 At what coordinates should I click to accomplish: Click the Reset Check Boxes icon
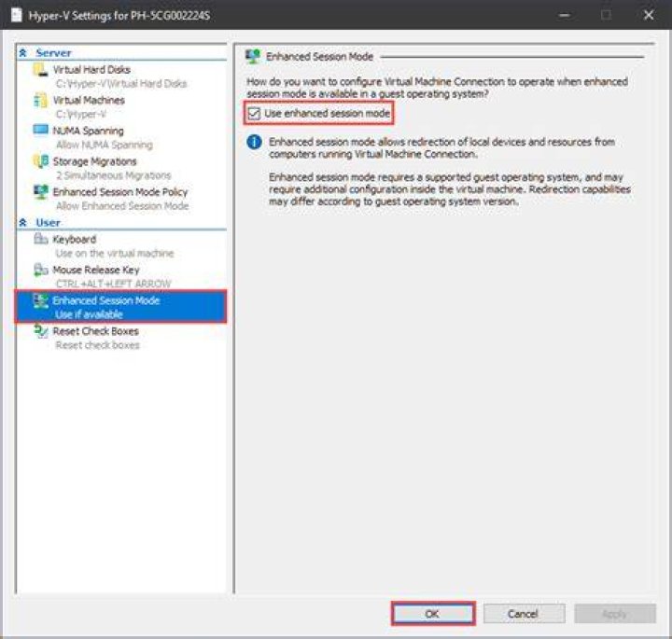click(41, 330)
